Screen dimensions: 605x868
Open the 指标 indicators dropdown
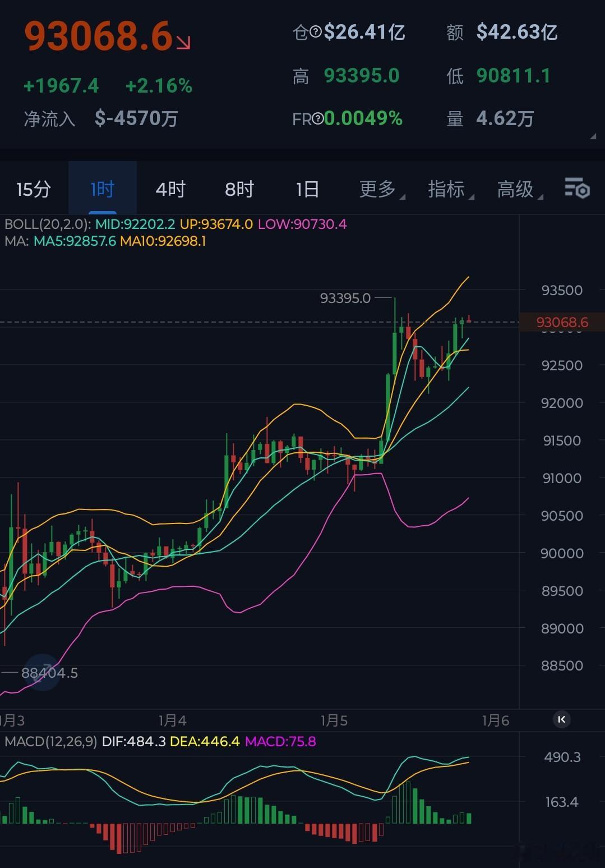click(447, 190)
